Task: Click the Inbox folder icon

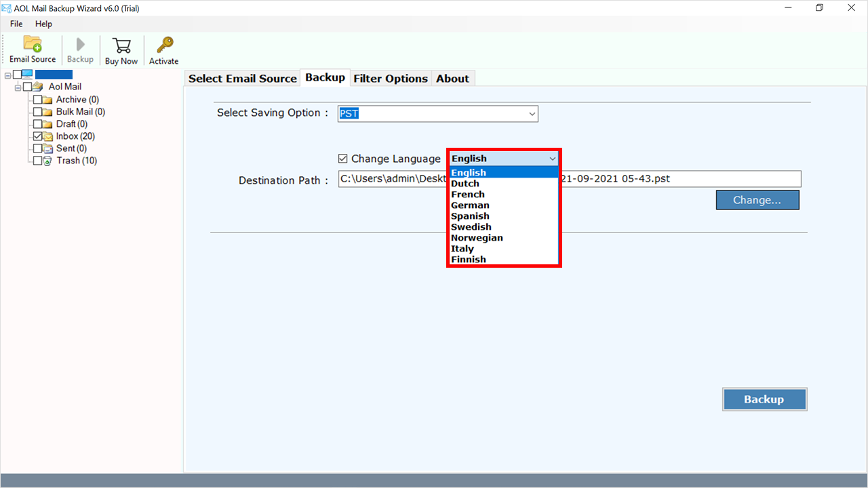Action: click(x=48, y=136)
